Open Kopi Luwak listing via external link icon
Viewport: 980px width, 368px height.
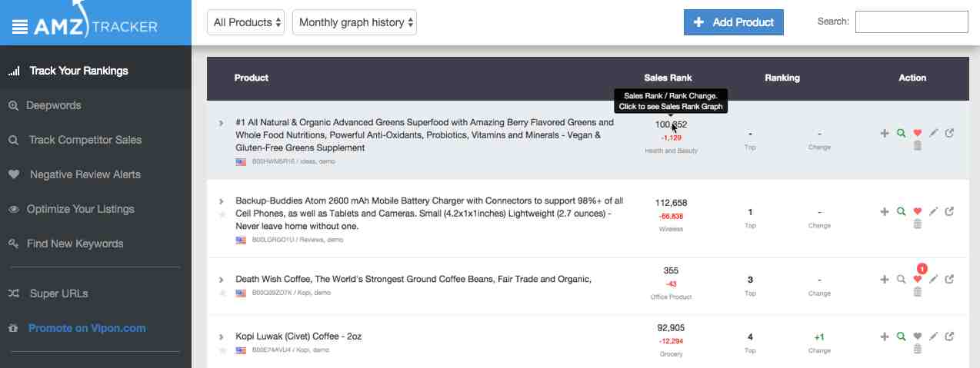949,337
